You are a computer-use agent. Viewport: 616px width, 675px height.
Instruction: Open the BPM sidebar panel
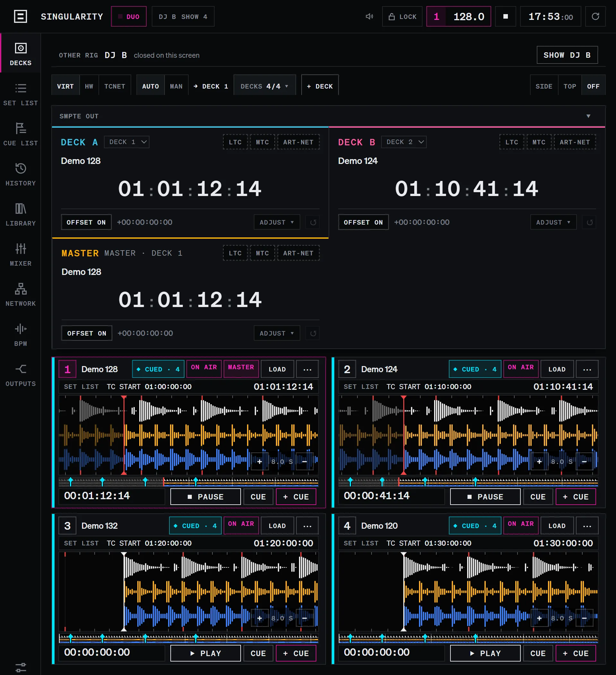(21, 336)
